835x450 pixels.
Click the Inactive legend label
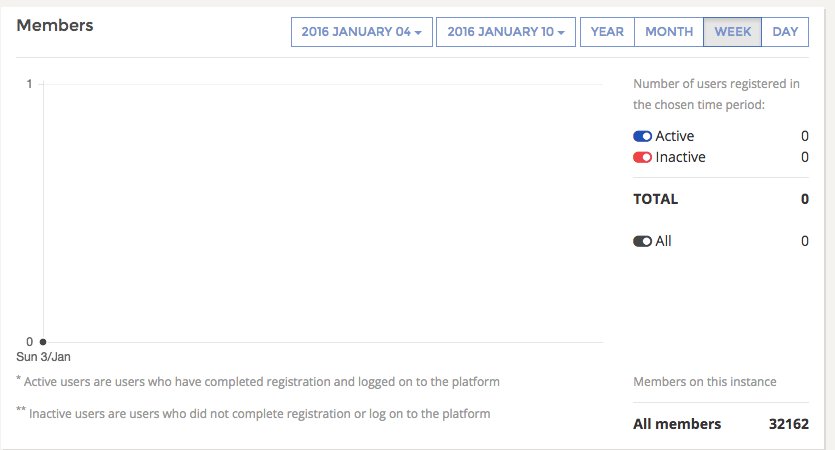(680, 157)
